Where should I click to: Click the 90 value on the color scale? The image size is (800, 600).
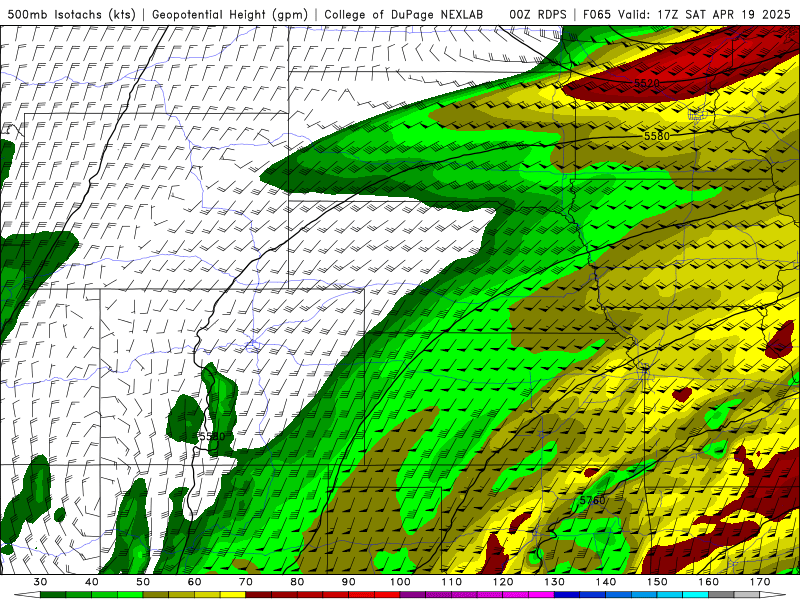click(x=348, y=582)
